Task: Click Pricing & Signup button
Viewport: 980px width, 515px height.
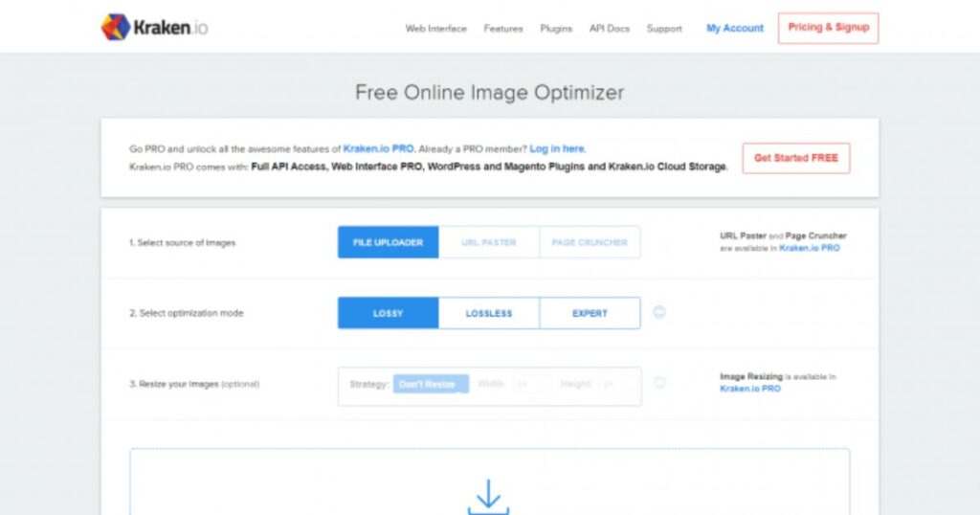Action: pos(828,28)
